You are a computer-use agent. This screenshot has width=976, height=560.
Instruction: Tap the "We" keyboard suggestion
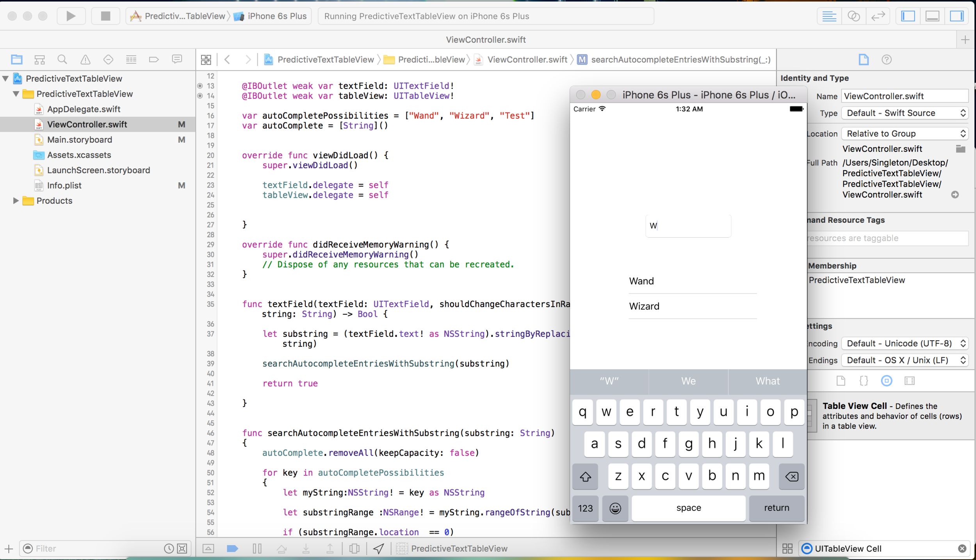(688, 381)
